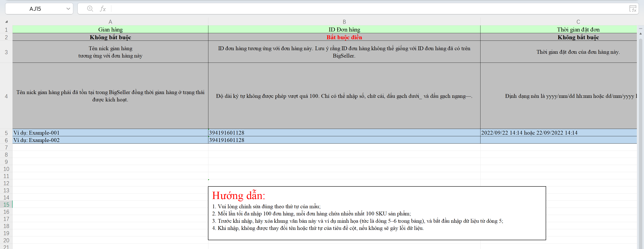Expand the formula bar using right-side icon
Viewport: 644px width, 249px height.
click(632, 9)
